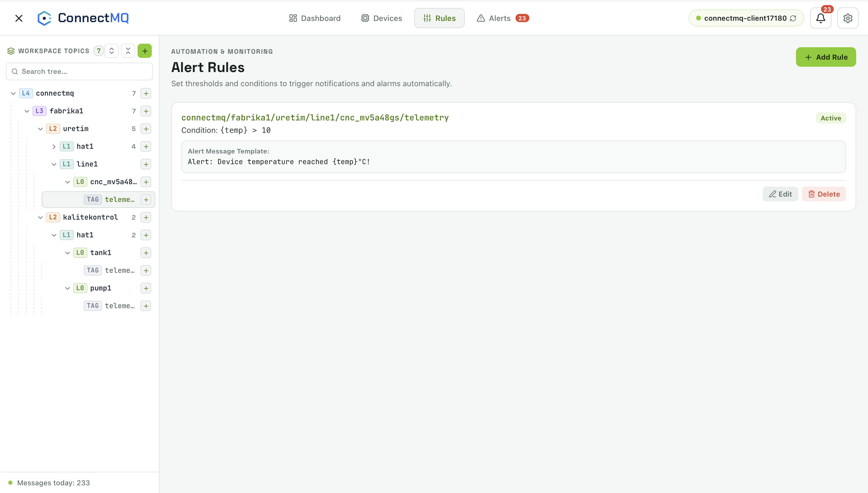Add child under fabrika1 node

click(x=146, y=111)
